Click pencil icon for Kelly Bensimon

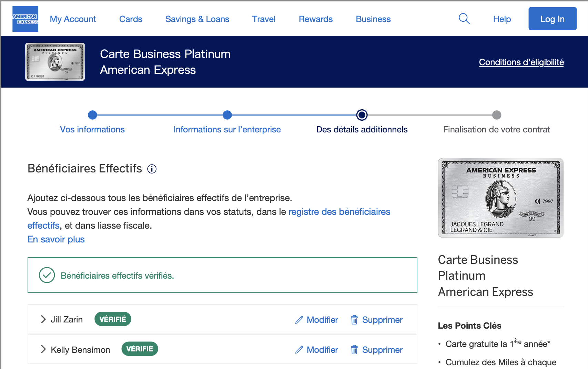pyautogui.click(x=299, y=350)
